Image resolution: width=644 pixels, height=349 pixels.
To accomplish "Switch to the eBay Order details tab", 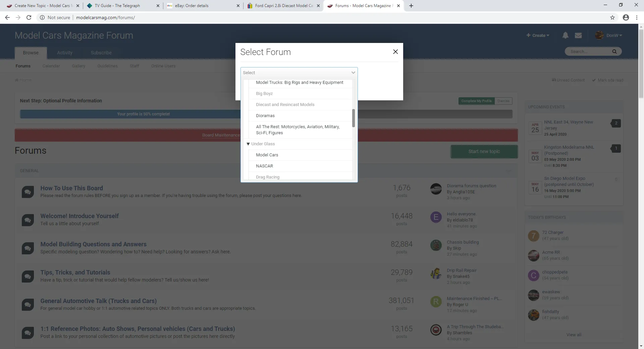I will tap(192, 6).
